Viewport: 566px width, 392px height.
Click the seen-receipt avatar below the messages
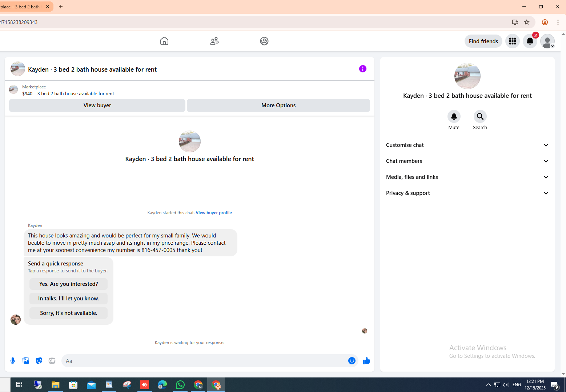coord(365,331)
